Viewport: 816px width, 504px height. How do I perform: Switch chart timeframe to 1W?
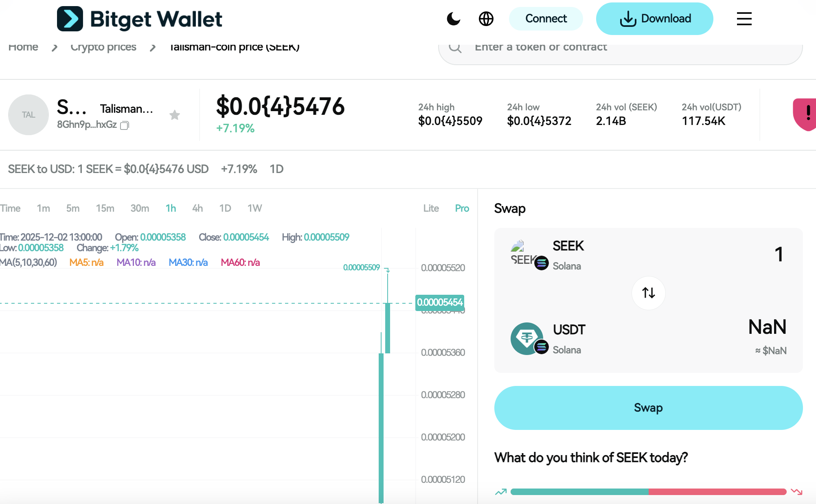255,208
